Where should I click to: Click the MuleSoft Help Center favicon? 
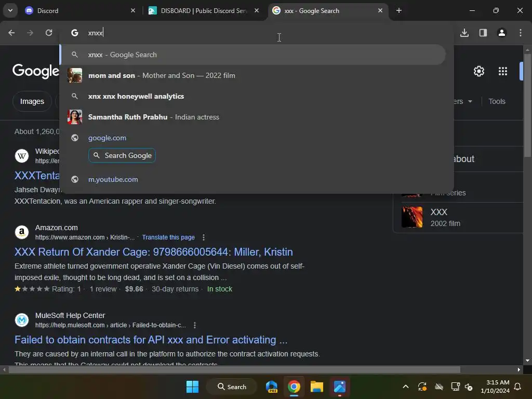tap(22, 320)
